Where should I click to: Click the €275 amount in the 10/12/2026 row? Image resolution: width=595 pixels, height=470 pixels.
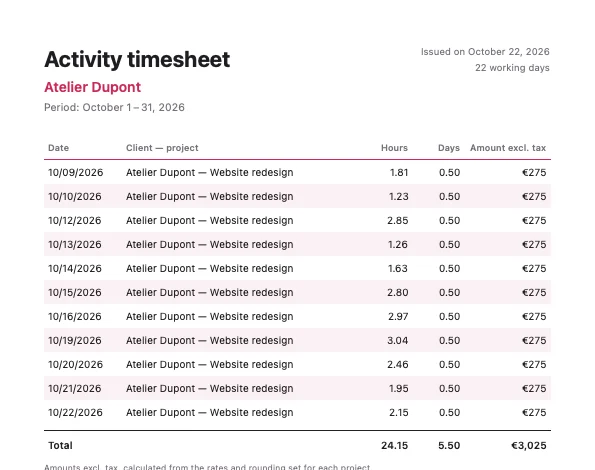(x=534, y=220)
